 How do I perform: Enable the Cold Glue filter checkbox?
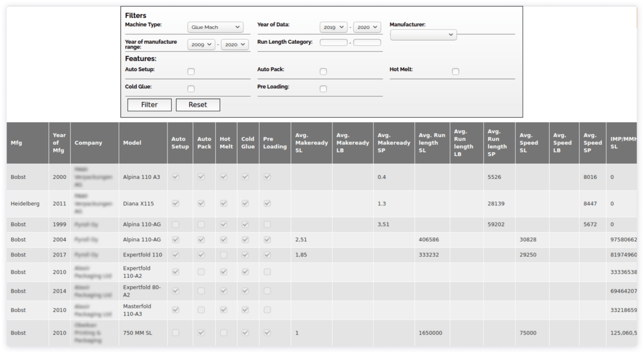[191, 88]
